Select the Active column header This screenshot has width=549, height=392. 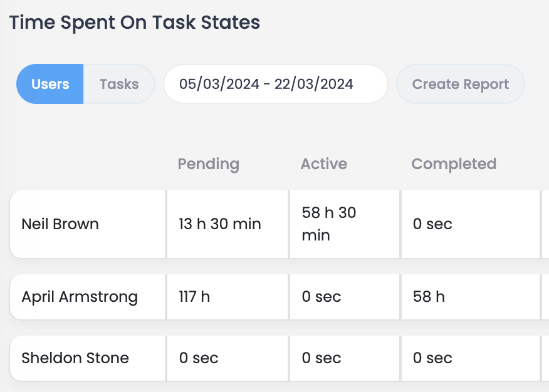point(323,164)
